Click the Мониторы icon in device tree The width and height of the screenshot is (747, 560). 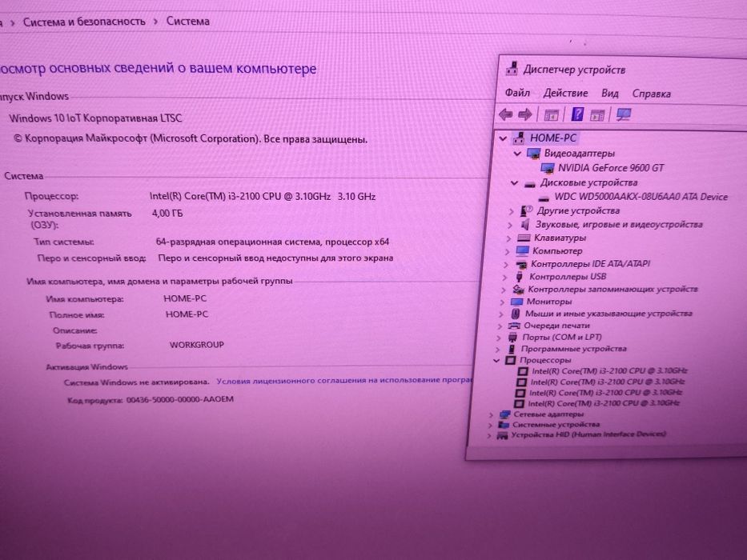[x=516, y=302]
